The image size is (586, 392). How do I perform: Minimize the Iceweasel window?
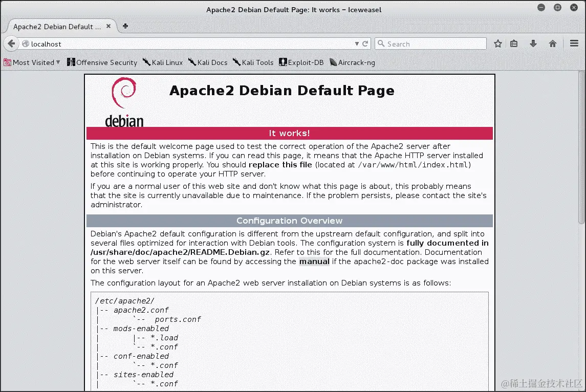(x=541, y=8)
